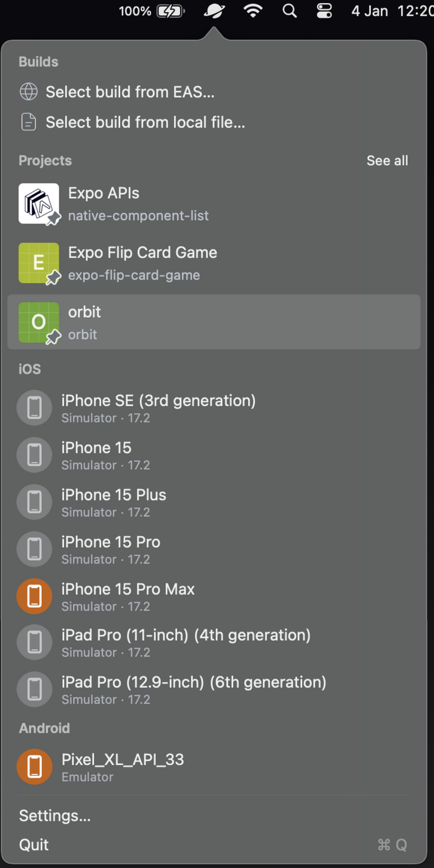Choose Select build from EAS option
The width and height of the screenshot is (434, 868).
[x=130, y=92]
